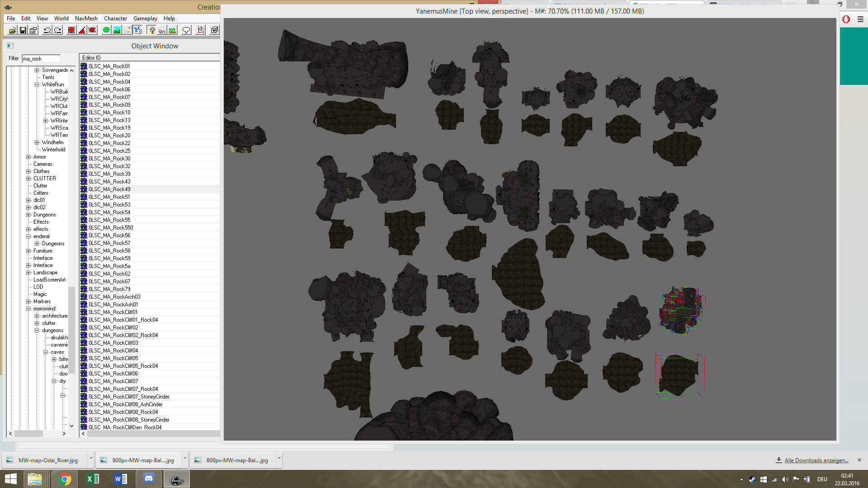Open the Character menu
The height and width of the screenshot is (488, 868).
tap(115, 19)
